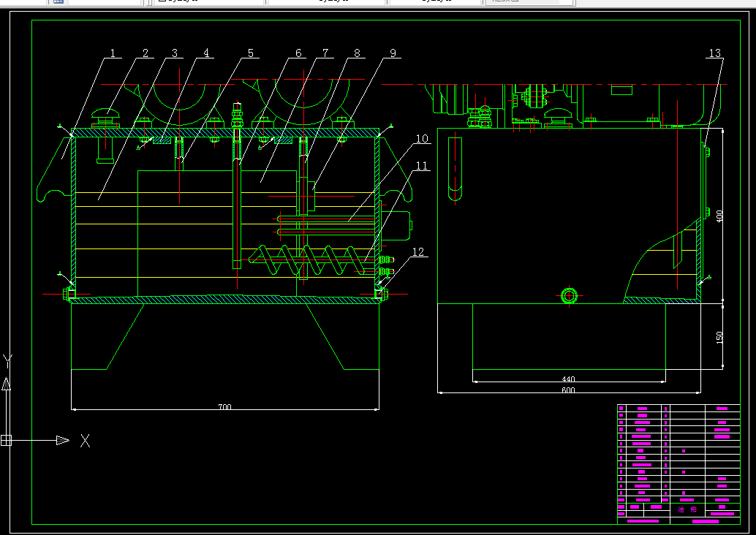
Task: Click part callout number 11
Action: (x=422, y=166)
